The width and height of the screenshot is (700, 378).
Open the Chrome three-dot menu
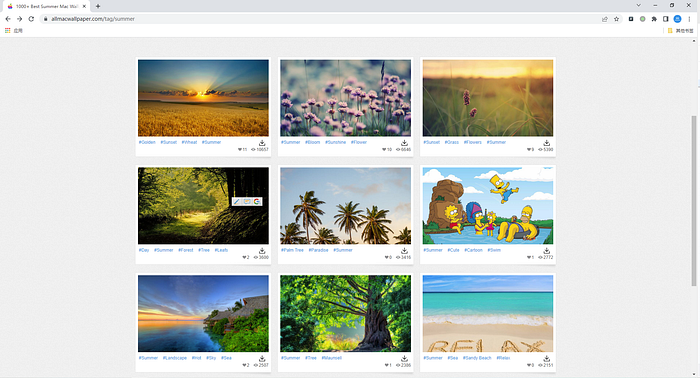tap(689, 19)
